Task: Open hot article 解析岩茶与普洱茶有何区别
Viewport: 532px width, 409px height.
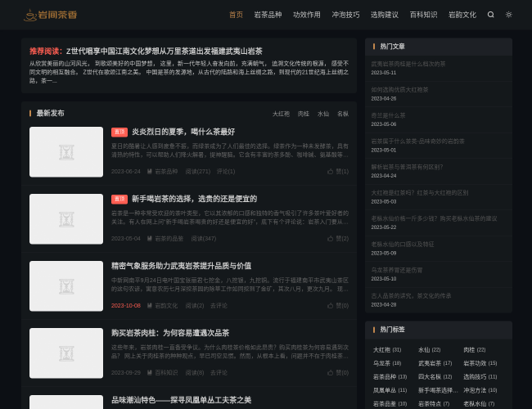Action: pos(407,167)
